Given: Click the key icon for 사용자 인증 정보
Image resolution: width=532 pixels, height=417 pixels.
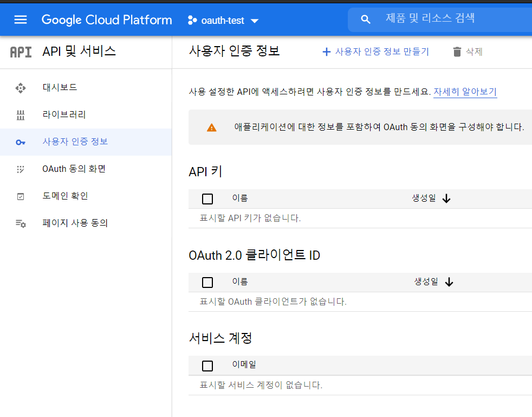Looking at the screenshot, I should (x=21, y=142).
